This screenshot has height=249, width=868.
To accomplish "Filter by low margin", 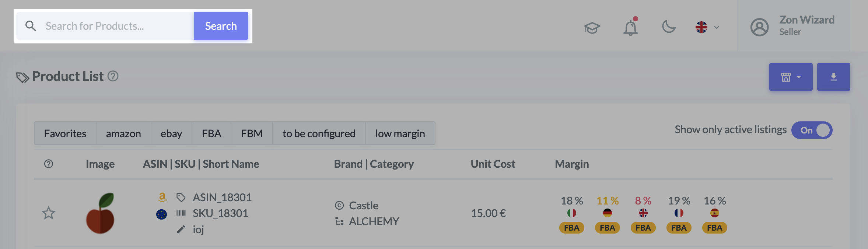I will 400,134.
